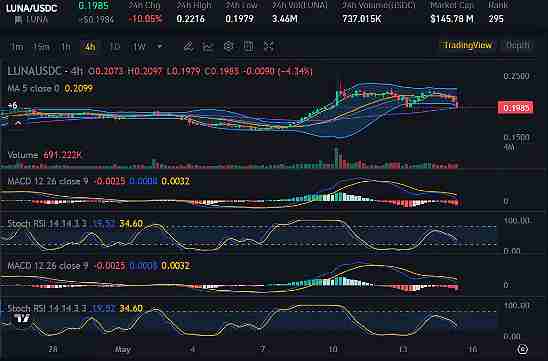The width and height of the screenshot is (548, 361).
Task: Select the MA 5 close 0 indicator legend
Action: [34, 88]
